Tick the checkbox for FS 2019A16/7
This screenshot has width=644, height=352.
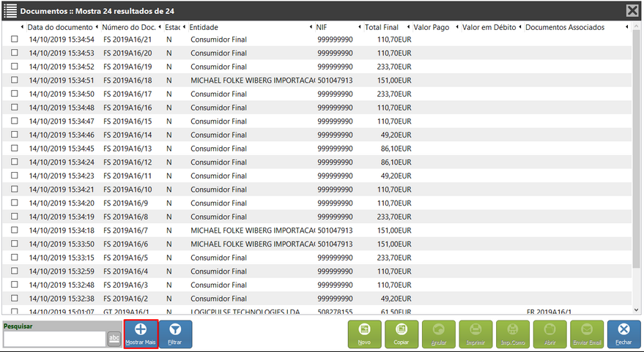(15, 231)
